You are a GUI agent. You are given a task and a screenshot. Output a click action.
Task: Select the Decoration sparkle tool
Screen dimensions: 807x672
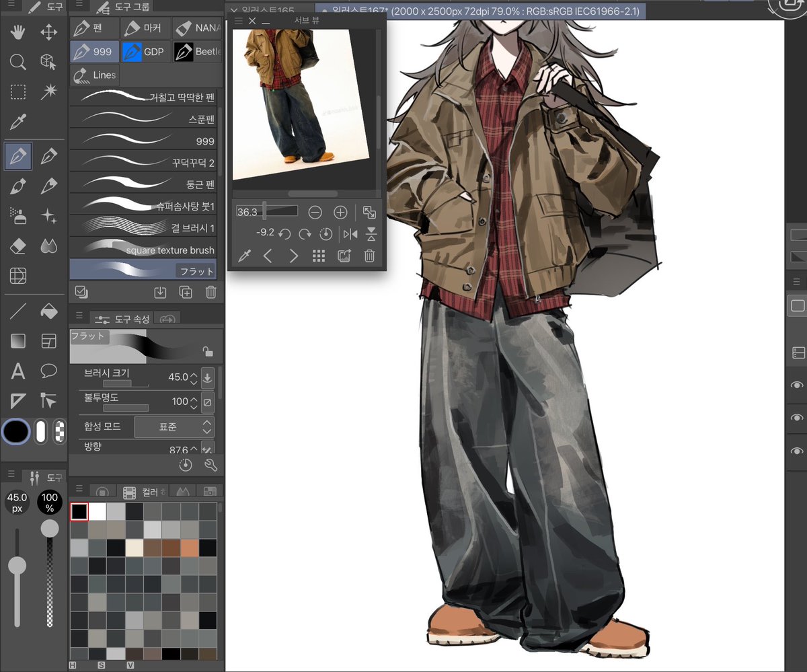[x=48, y=215]
